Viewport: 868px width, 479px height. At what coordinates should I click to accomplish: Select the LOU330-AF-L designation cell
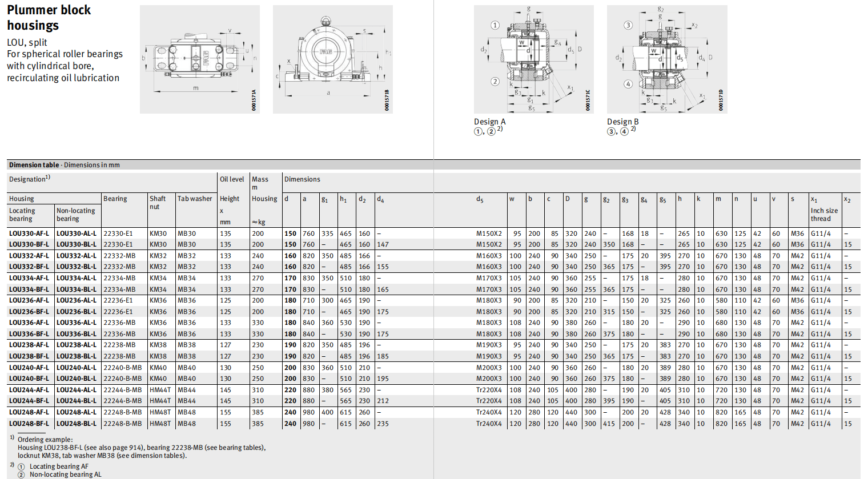coord(29,234)
